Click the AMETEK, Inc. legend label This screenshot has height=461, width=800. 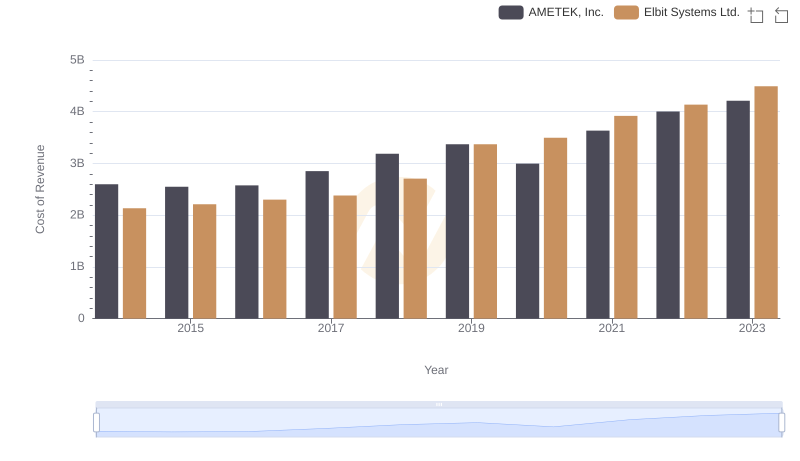[566, 12]
